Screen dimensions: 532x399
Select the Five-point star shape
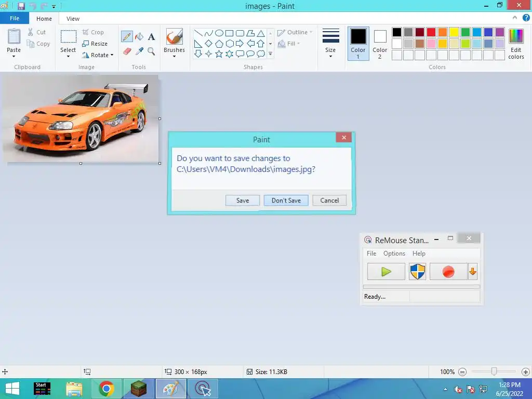click(219, 54)
